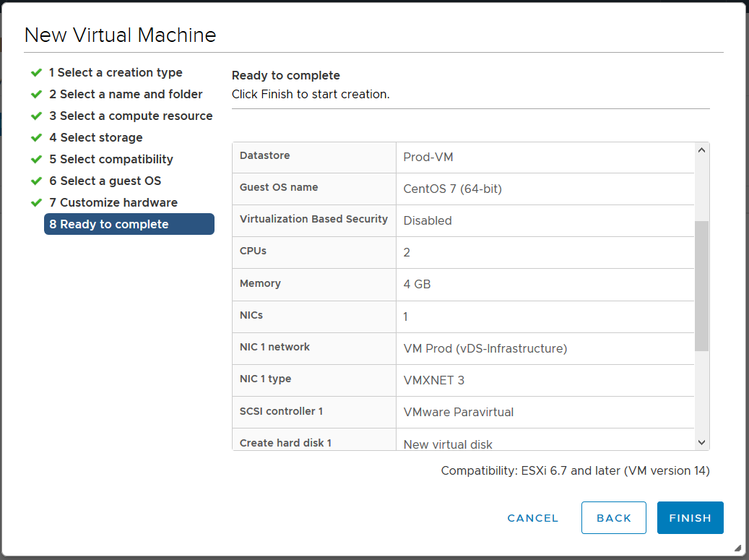
Task: Click the Datastore value Prod-VM
Action: click(428, 158)
